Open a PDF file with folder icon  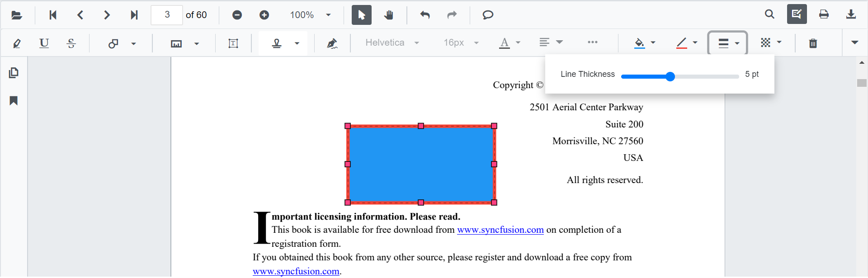(17, 15)
